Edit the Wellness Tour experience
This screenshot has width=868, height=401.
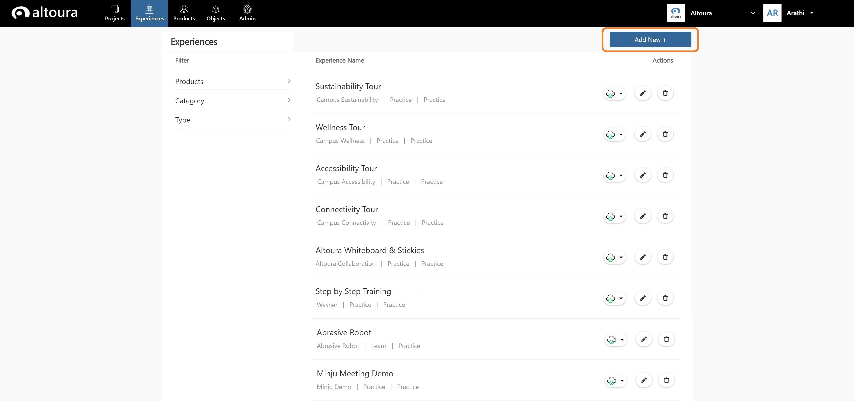coord(643,134)
